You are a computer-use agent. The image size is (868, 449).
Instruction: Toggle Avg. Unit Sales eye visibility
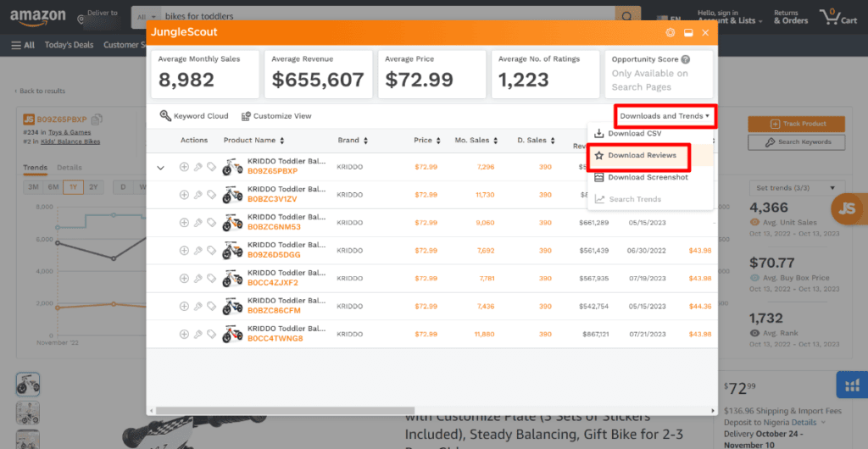pos(754,222)
